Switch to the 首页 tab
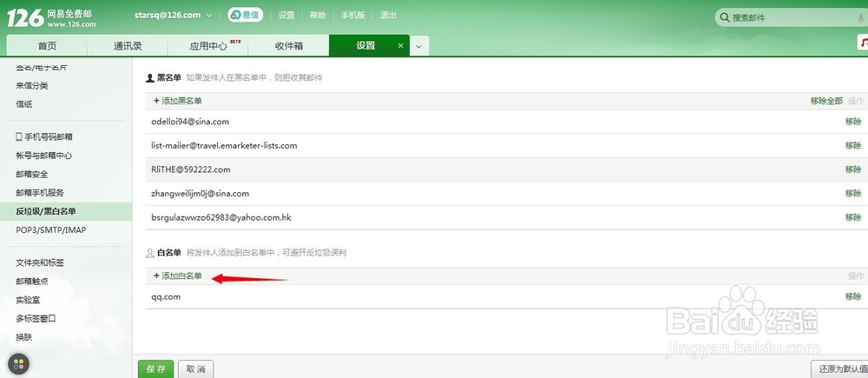This screenshot has width=868, height=378. (47, 46)
